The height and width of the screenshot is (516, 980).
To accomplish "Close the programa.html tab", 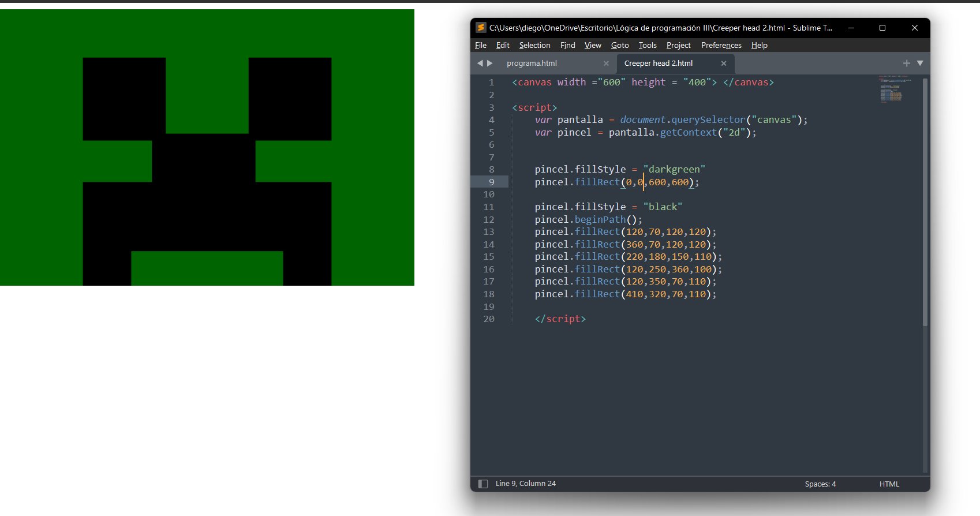I will pyautogui.click(x=606, y=63).
